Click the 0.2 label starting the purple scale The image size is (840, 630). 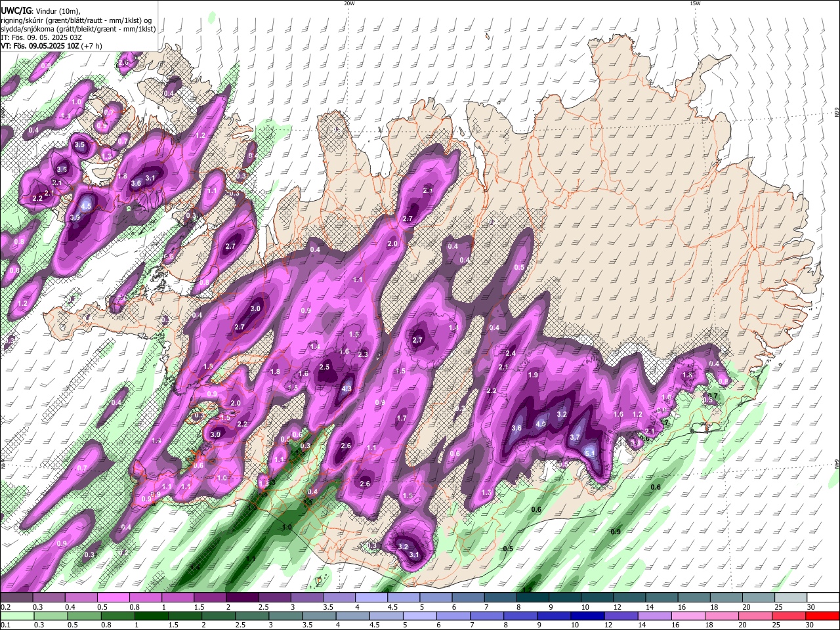[x=6, y=607]
